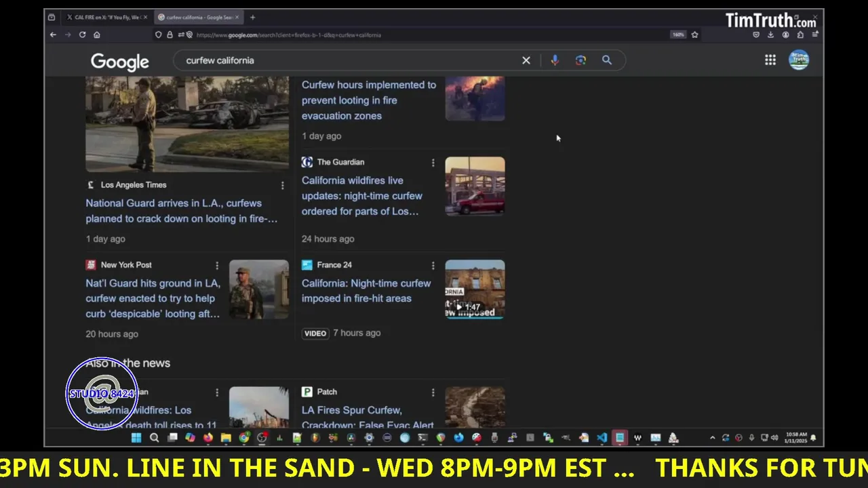Open the Firefox application menu

tap(815, 35)
